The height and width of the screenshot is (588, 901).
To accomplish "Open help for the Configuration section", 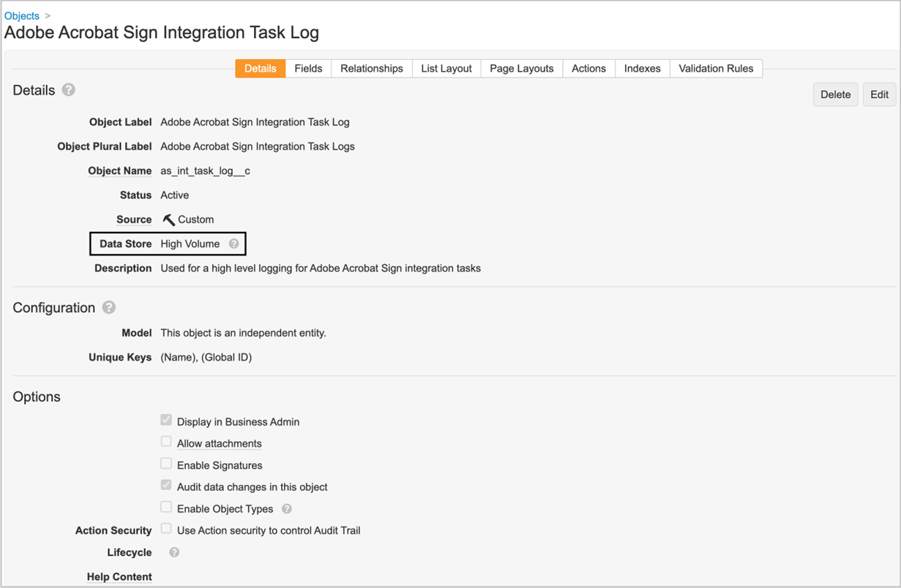I will tap(108, 307).
